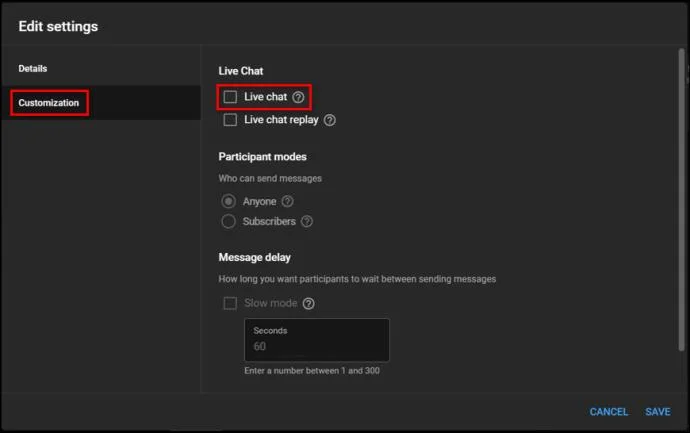This screenshot has height=433, width=690.
Task: Click the Live chat label text
Action: tap(265, 97)
